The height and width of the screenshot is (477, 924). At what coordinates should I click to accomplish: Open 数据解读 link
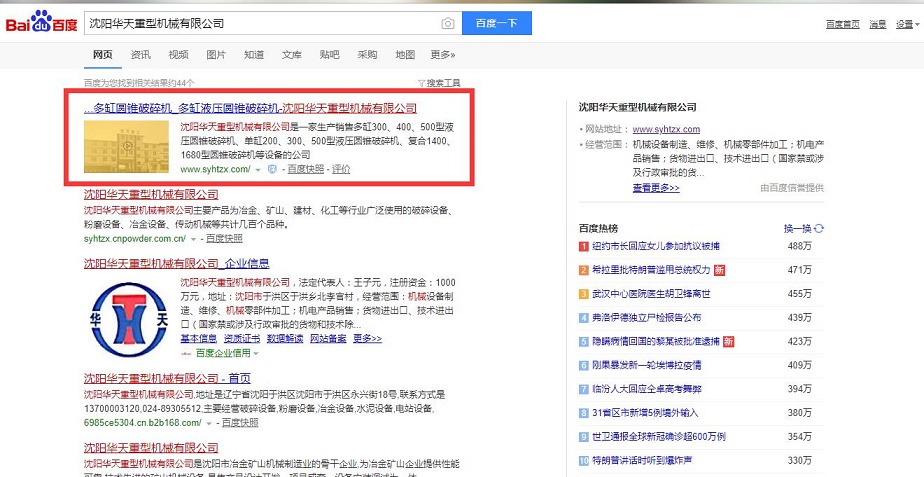(285, 338)
